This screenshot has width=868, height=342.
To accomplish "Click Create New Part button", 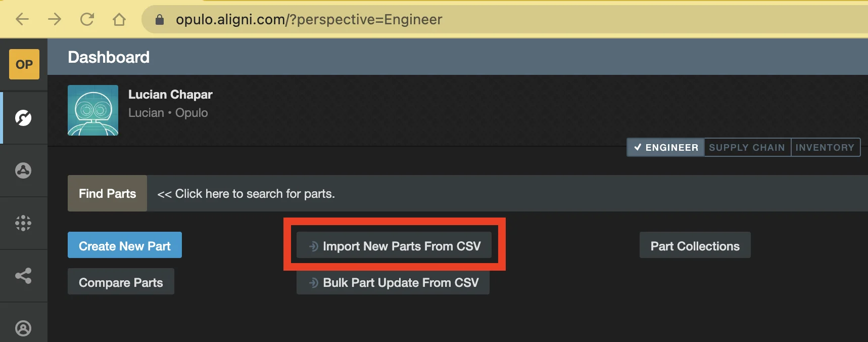I will tap(124, 245).
